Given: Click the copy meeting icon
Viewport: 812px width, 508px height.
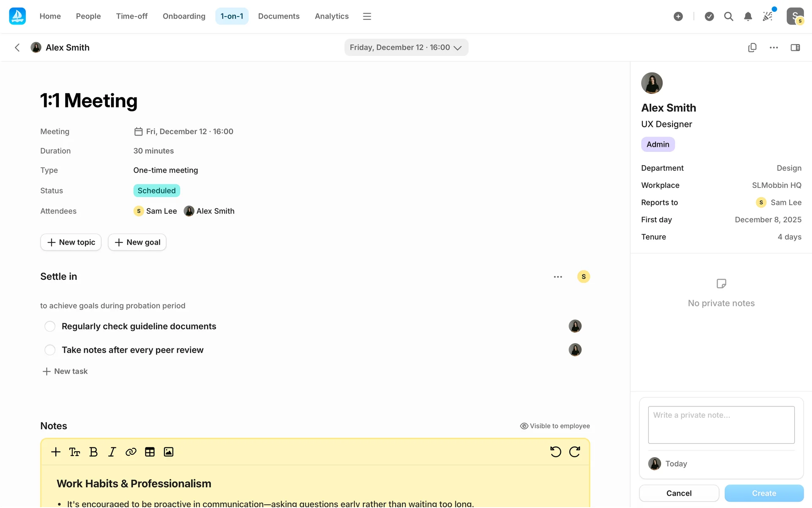Looking at the screenshot, I should click(752, 47).
